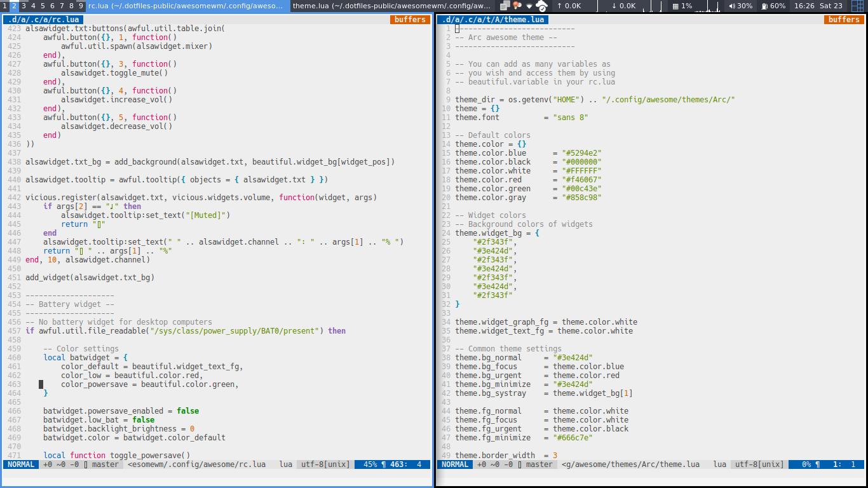Click NORMAL mode indicator in theme.lua statusline
Image resolution: width=868 pixels, height=488 pixels.
[455, 464]
